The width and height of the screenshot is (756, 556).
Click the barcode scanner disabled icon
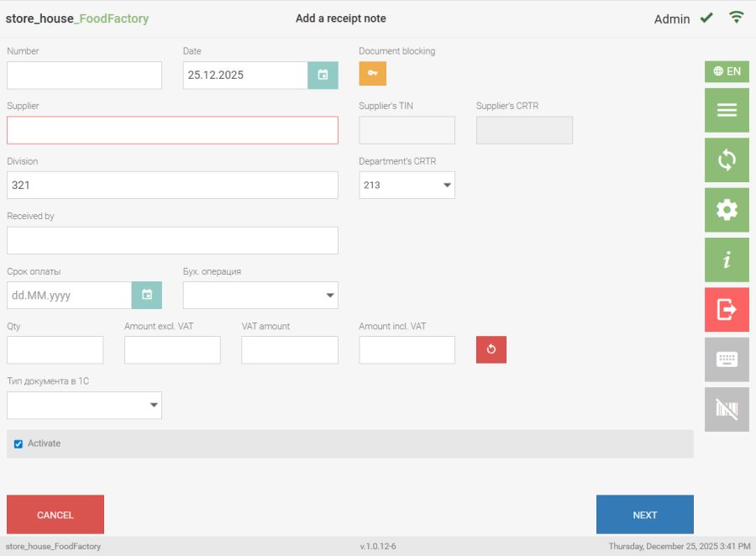click(727, 409)
